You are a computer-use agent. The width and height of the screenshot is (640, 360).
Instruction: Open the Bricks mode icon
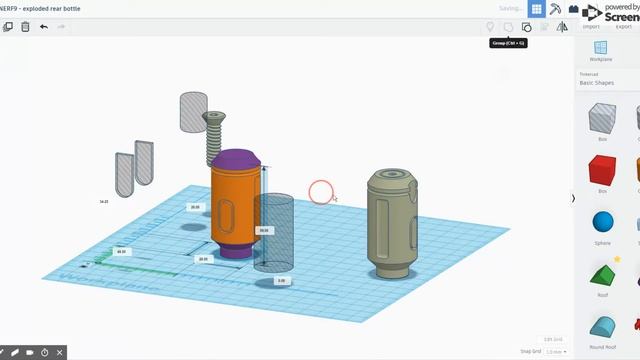point(573,9)
